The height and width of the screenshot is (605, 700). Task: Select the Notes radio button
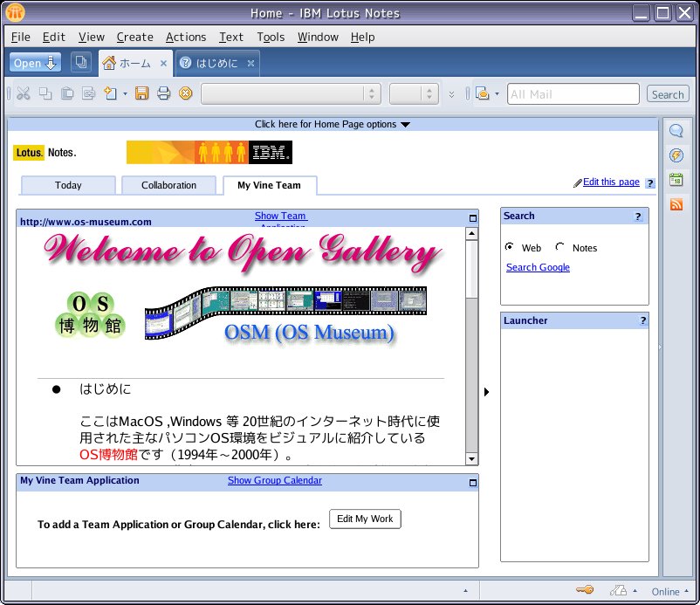(559, 246)
